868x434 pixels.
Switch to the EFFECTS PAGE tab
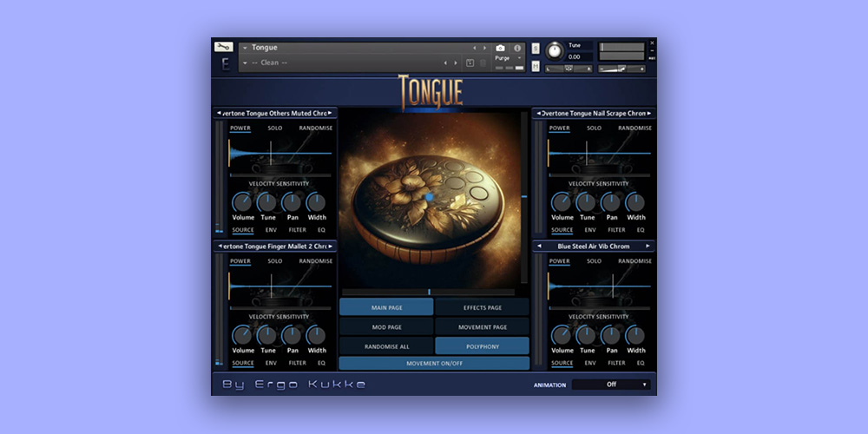[482, 307]
